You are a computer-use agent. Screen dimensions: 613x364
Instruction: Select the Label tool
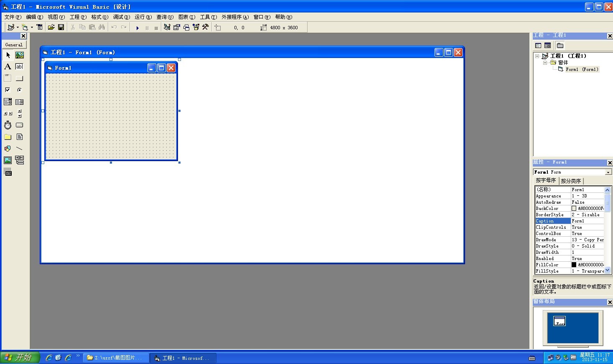tap(8, 66)
